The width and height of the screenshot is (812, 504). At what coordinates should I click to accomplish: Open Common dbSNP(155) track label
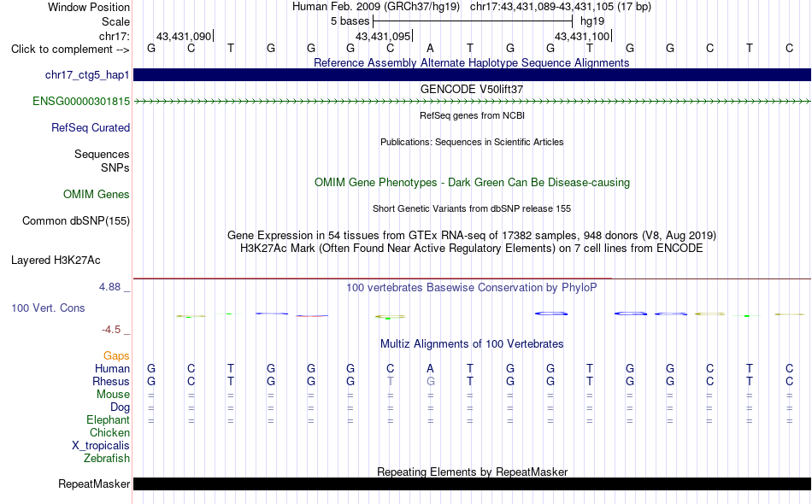76,221
